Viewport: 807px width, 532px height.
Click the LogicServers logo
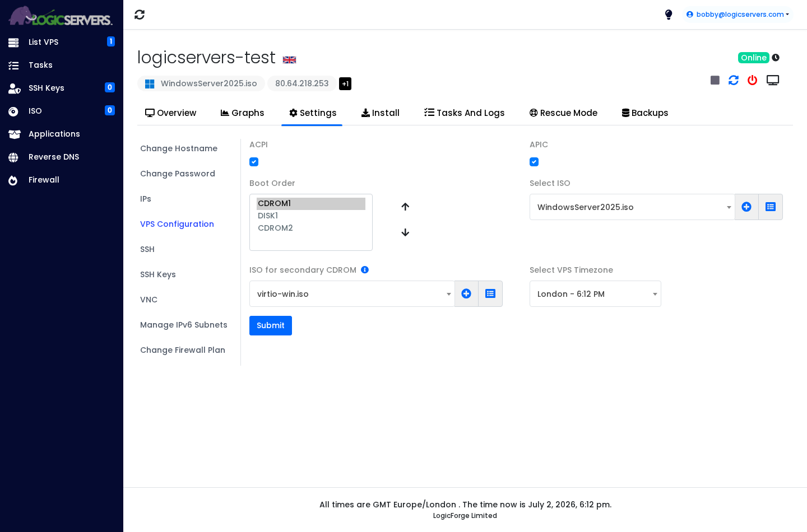point(61,16)
